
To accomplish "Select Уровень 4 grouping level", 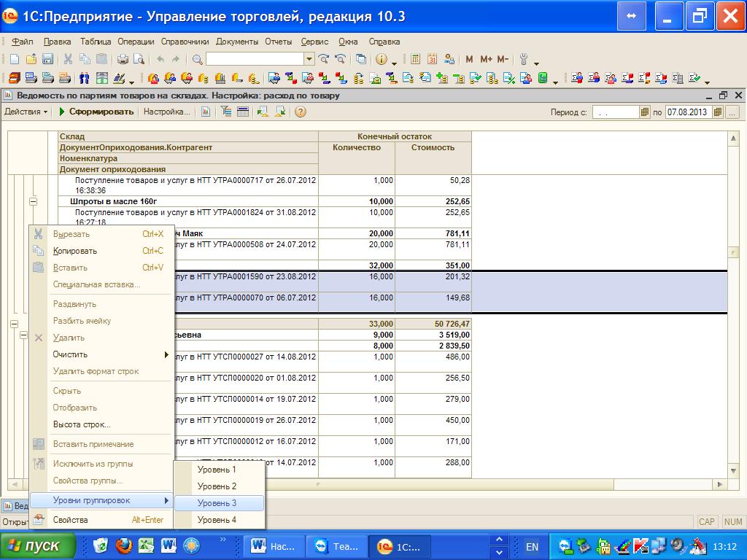I will pyautogui.click(x=219, y=520).
